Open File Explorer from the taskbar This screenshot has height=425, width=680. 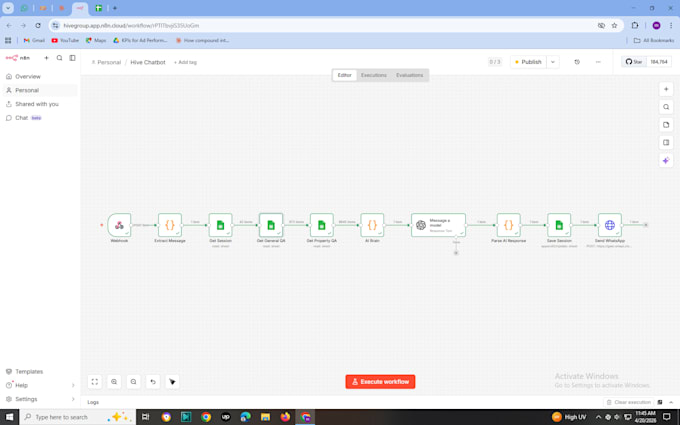pyautogui.click(x=265, y=417)
